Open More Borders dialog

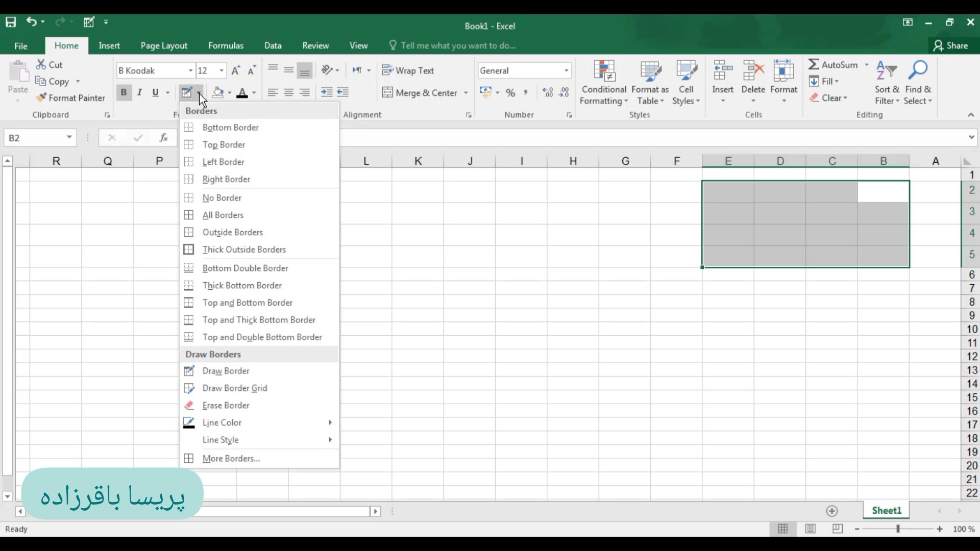click(x=231, y=459)
